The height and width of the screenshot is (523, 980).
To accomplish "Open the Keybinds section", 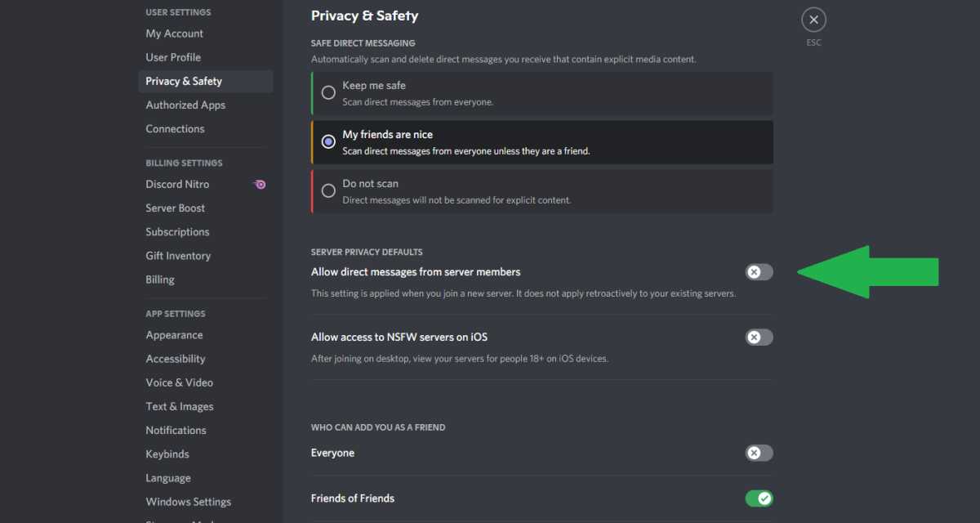I will [167, 454].
